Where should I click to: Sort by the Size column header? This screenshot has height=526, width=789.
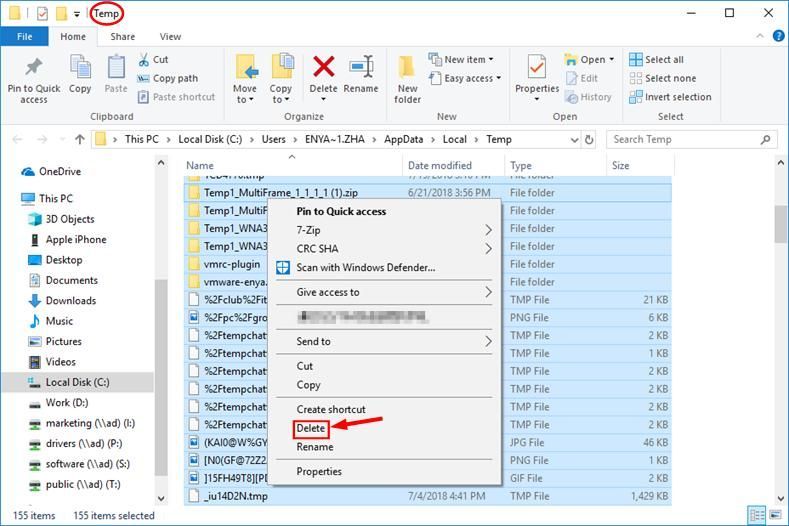click(x=639, y=166)
